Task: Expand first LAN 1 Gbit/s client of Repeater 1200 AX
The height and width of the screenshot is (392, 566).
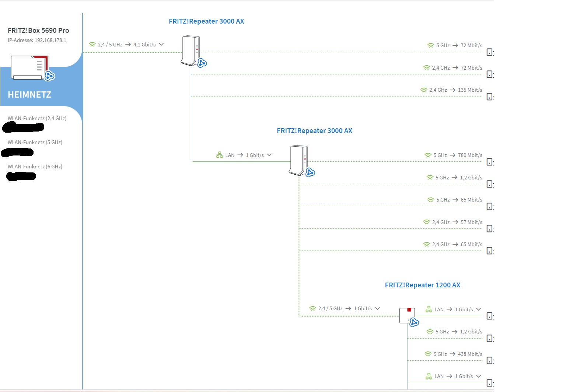Action: [x=478, y=309]
